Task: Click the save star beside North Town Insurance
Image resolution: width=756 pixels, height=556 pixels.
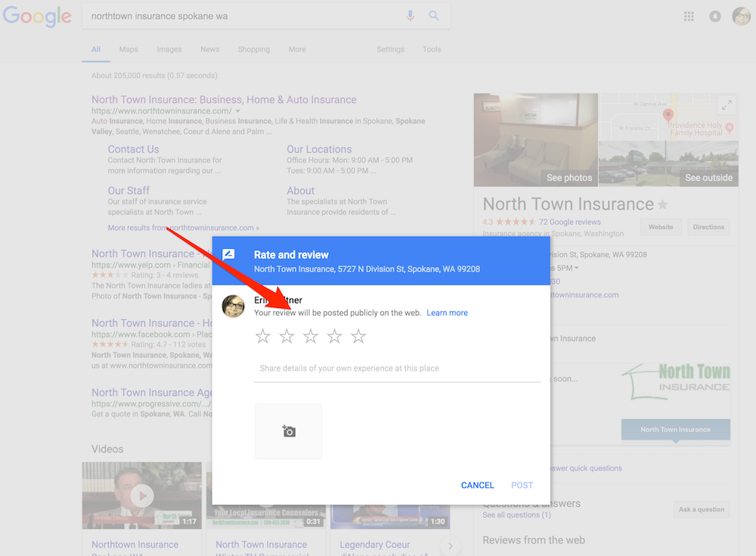Action: coord(663,205)
